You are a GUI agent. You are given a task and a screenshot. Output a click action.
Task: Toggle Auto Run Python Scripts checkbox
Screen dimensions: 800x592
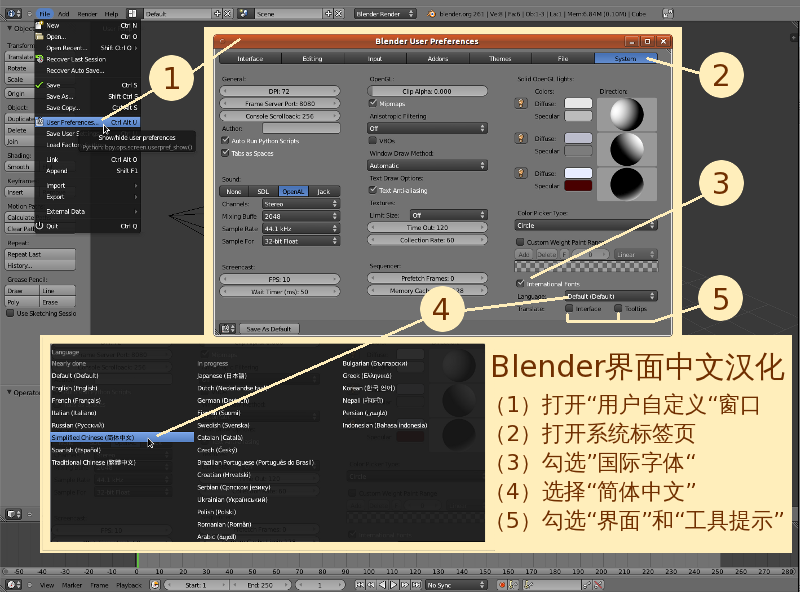pyautogui.click(x=226, y=140)
